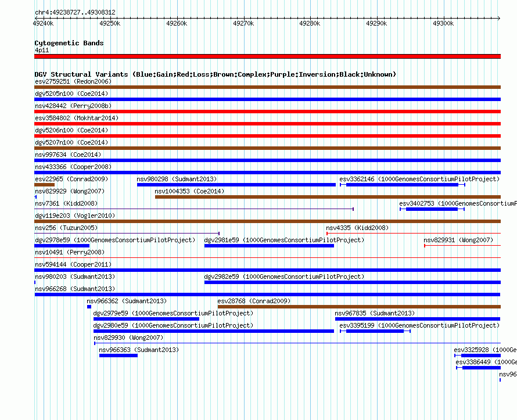
Task: Click the 49270k ruler position
Action: [243, 23]
